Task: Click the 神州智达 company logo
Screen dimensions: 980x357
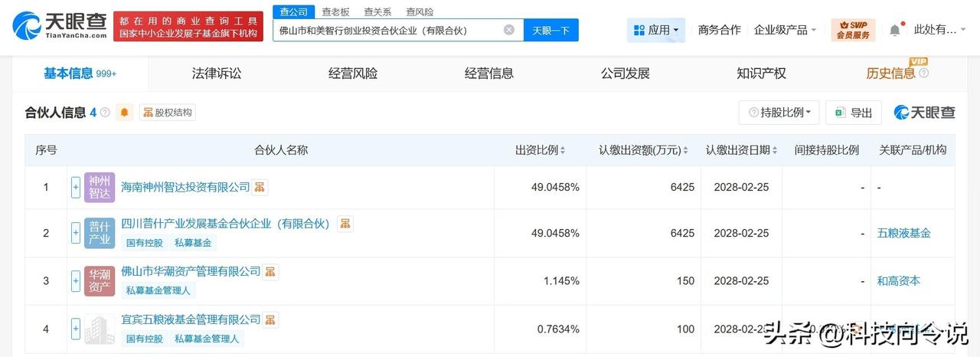Action: [x=100, y=187]
